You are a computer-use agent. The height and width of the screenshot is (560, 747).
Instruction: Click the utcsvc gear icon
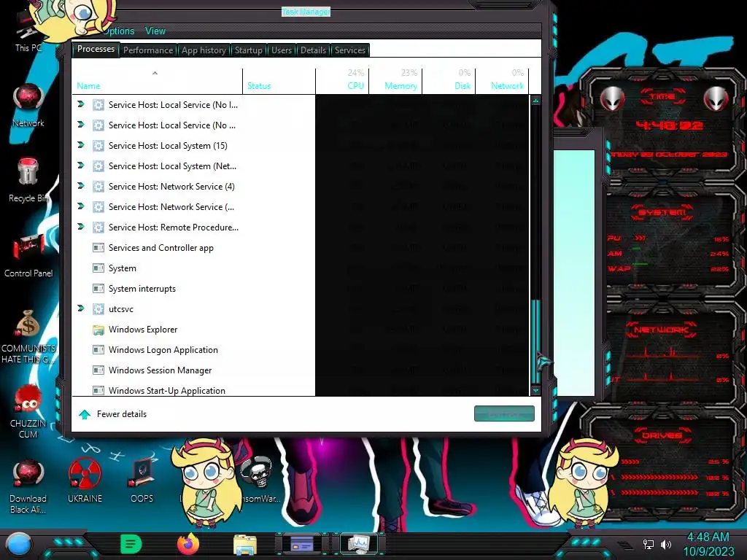click(98, 309)
